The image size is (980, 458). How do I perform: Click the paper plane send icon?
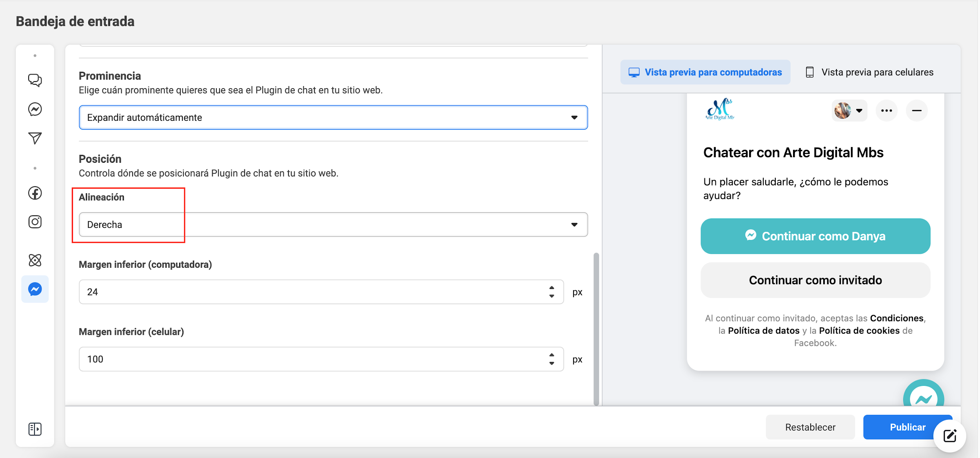tap(35, 138)
